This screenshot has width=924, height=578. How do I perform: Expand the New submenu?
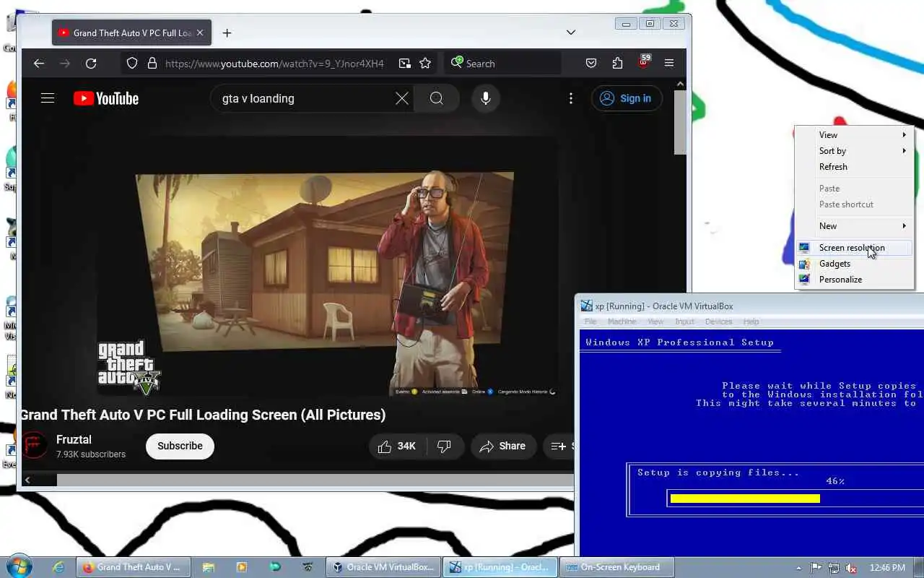click(x=854, y=226)
